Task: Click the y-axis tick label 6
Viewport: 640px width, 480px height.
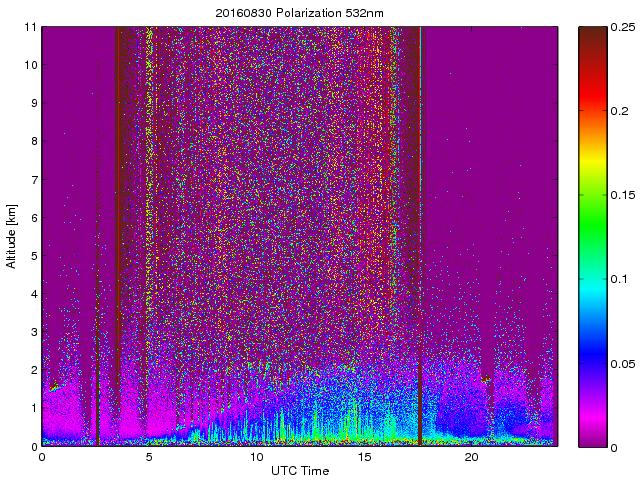Action: pos(33,218)
